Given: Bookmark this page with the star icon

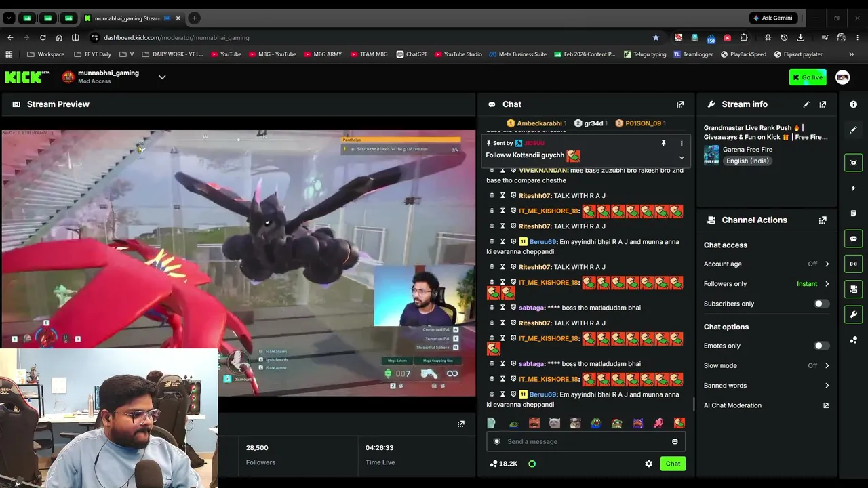Looking at the screenshot, I should 656,37.
